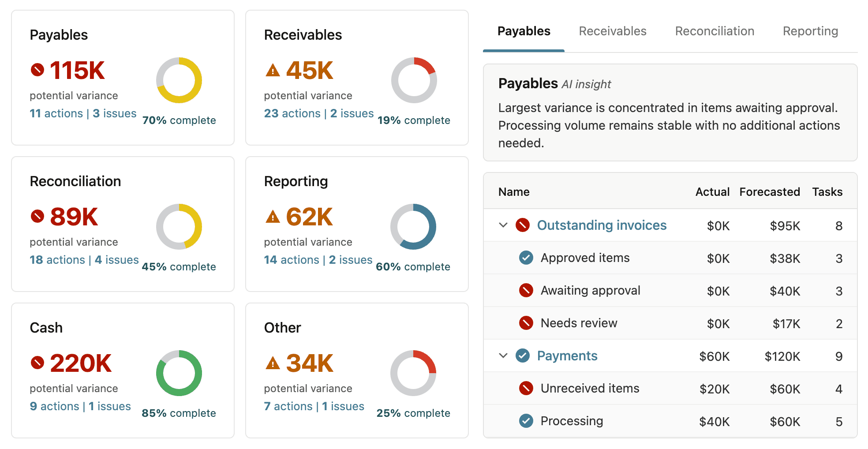Click the blocked status icon beside Awaiting approval
Viewport: 868px width, 449px height.
pos(526,290)
